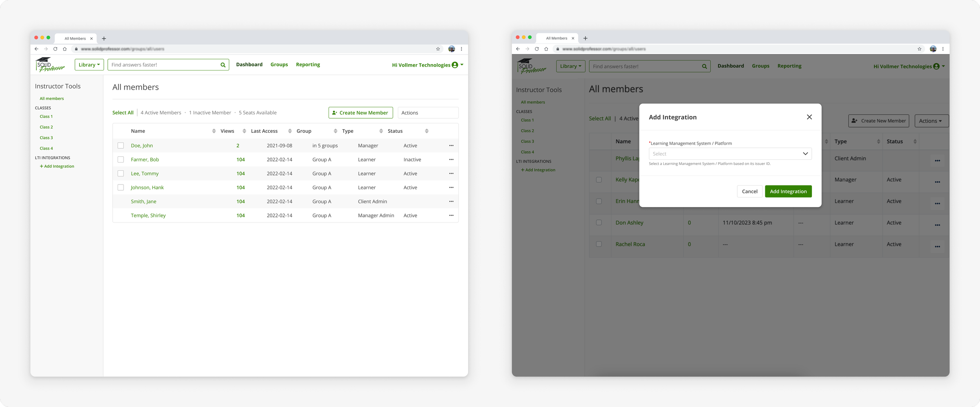980x407 pixels.
Task: Open row options for Smith, Jane
Action: pyautogui.click(x=451, y=202)
